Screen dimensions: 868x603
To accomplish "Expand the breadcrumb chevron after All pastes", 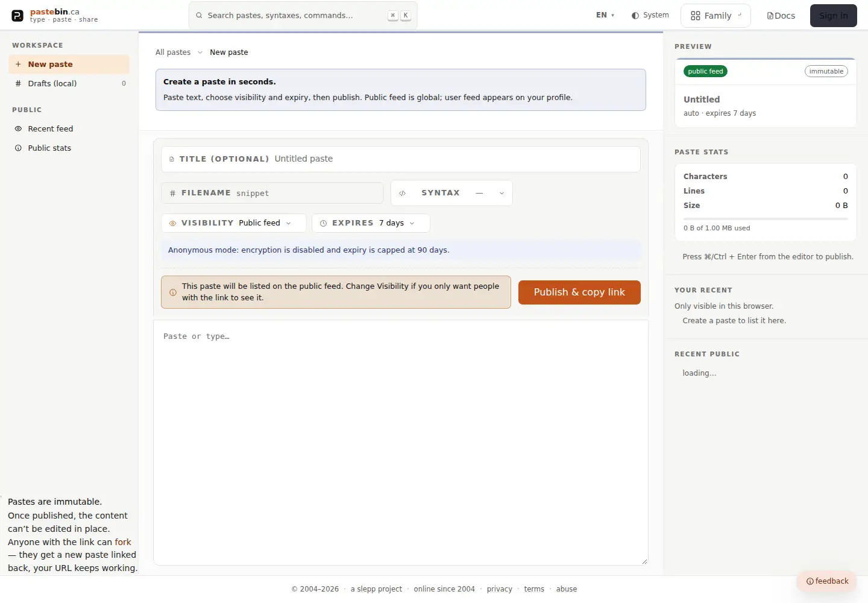I will coord(200,52).
